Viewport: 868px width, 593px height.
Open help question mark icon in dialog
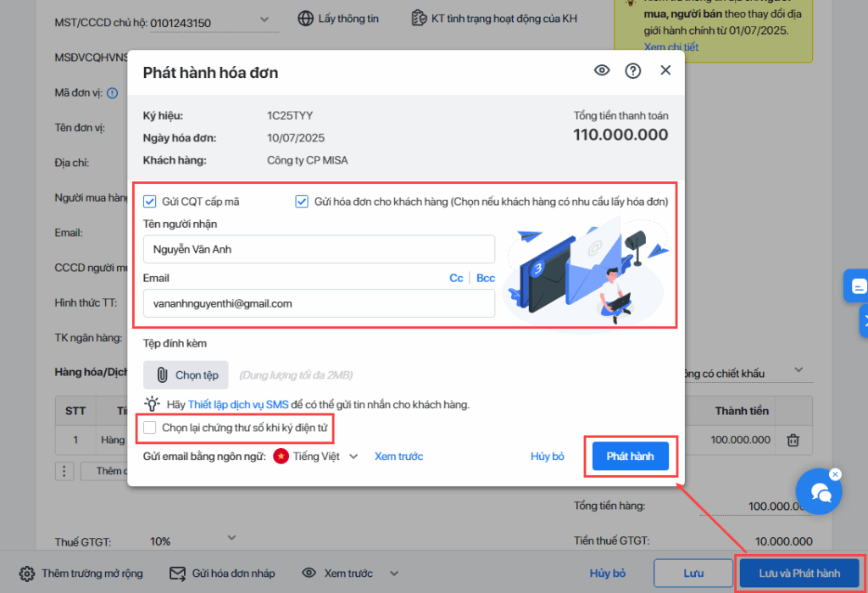[632, 71]
